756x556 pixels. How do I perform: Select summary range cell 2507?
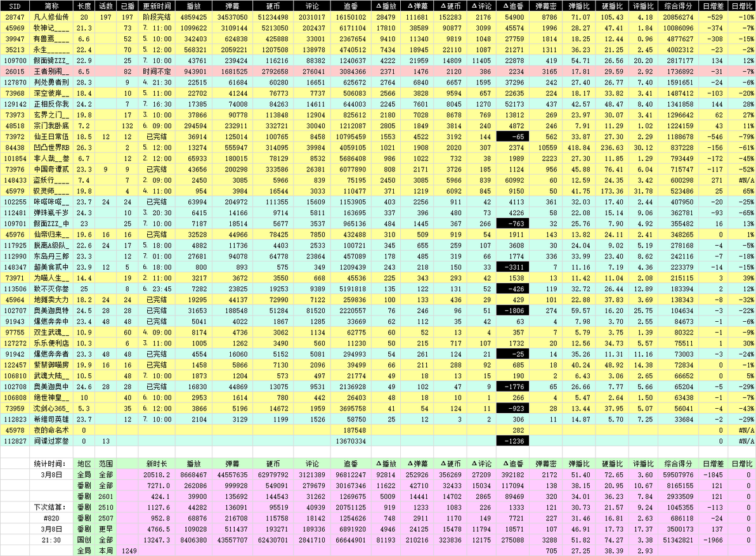click(105, 519)
